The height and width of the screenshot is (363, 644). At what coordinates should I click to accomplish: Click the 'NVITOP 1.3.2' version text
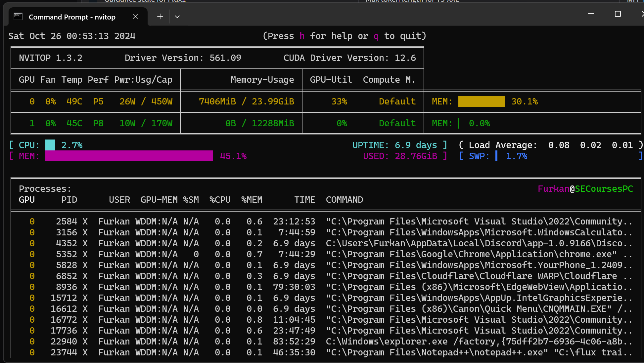(51, 58)
